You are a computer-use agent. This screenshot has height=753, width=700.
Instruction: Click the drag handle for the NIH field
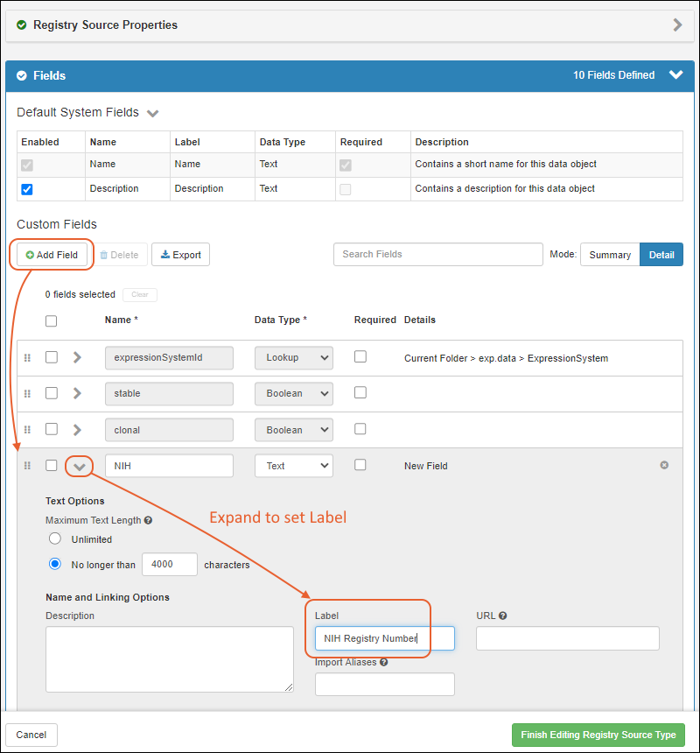(27, 466)
